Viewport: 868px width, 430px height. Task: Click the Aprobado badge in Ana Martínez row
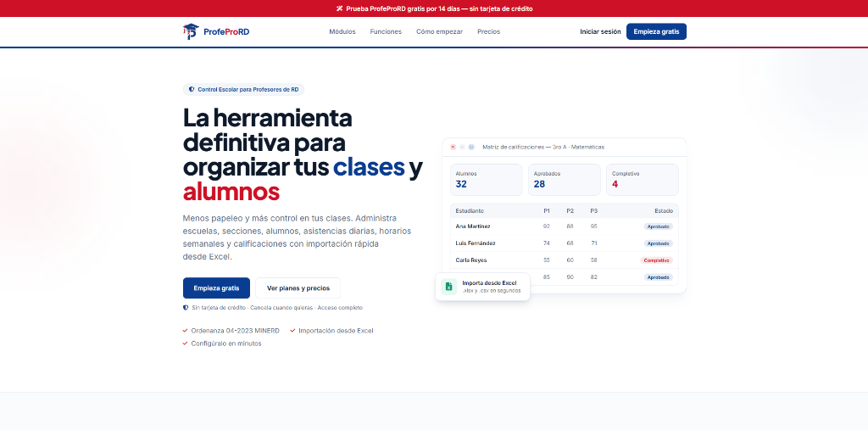pos(659,226)
